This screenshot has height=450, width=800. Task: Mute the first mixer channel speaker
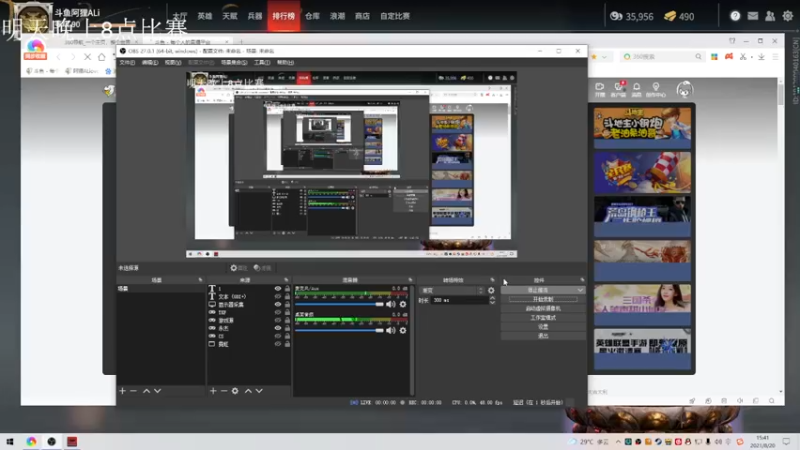(391, 304)
